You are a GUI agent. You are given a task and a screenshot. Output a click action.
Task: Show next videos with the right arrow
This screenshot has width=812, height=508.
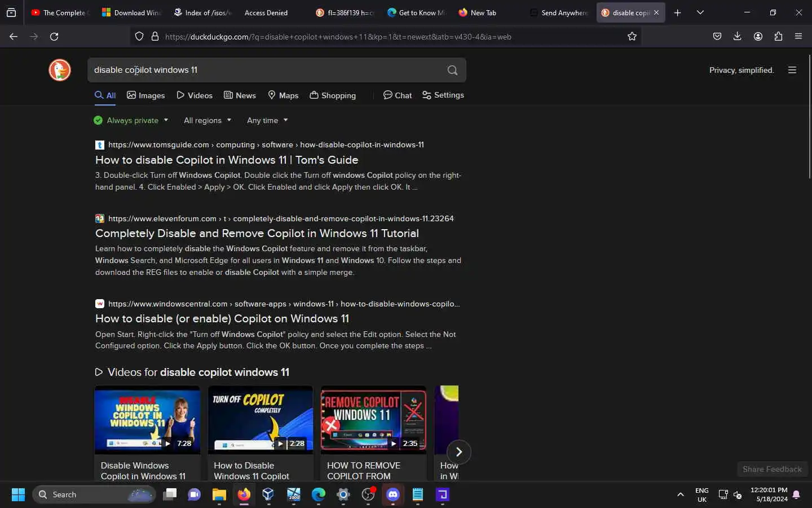(x=459, y=452)
